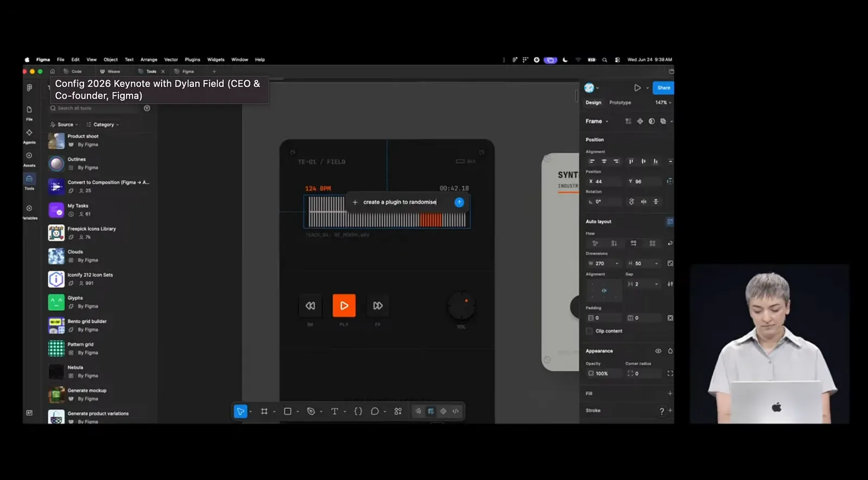The image size is (868, 480).
Task: Click the curly braces tool in toolbar
Action: (358, 412)
